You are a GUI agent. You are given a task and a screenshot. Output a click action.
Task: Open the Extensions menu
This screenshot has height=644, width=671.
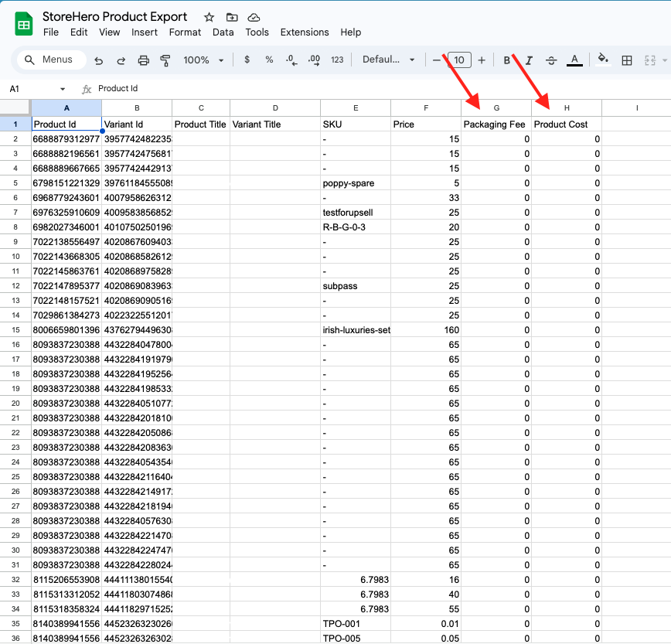pos(304,32)
